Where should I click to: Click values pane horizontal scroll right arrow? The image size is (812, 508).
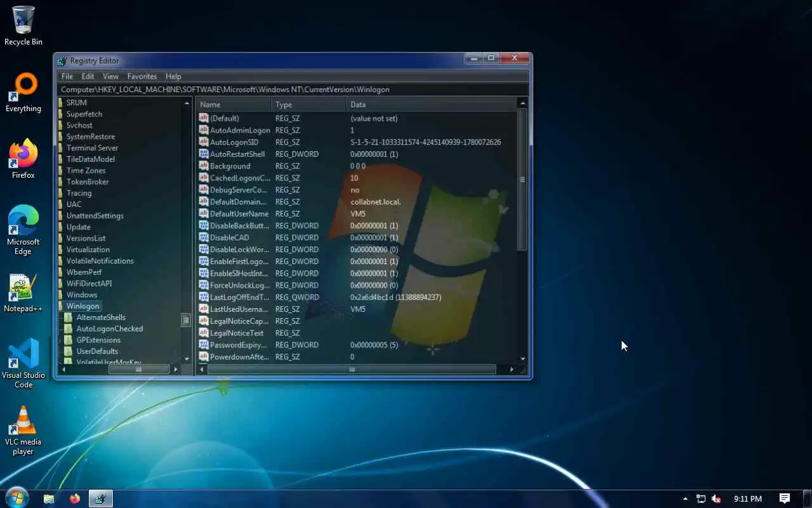[512, 370]
